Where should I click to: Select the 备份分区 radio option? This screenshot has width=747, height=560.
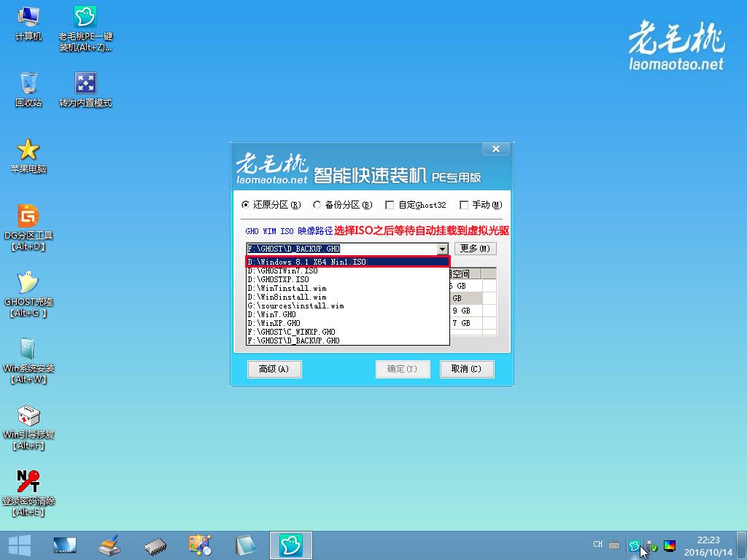[x=317, y=205]
